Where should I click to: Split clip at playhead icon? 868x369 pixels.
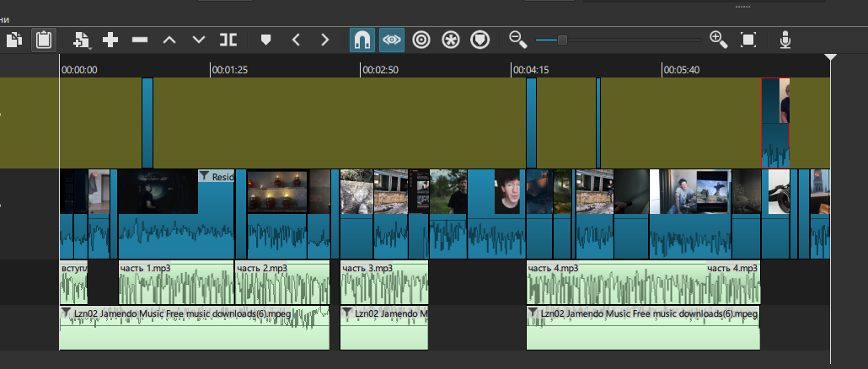228,40
